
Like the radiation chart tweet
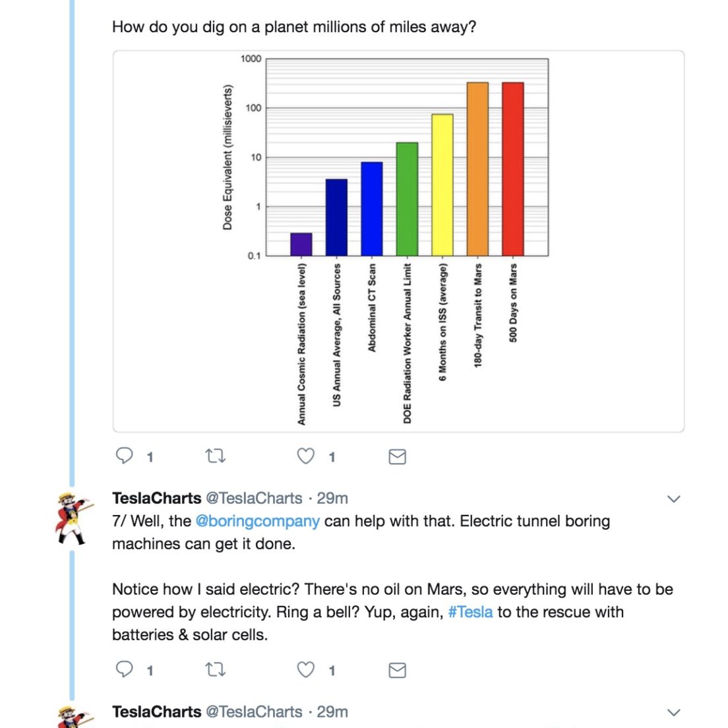click(x=305, y=456)
